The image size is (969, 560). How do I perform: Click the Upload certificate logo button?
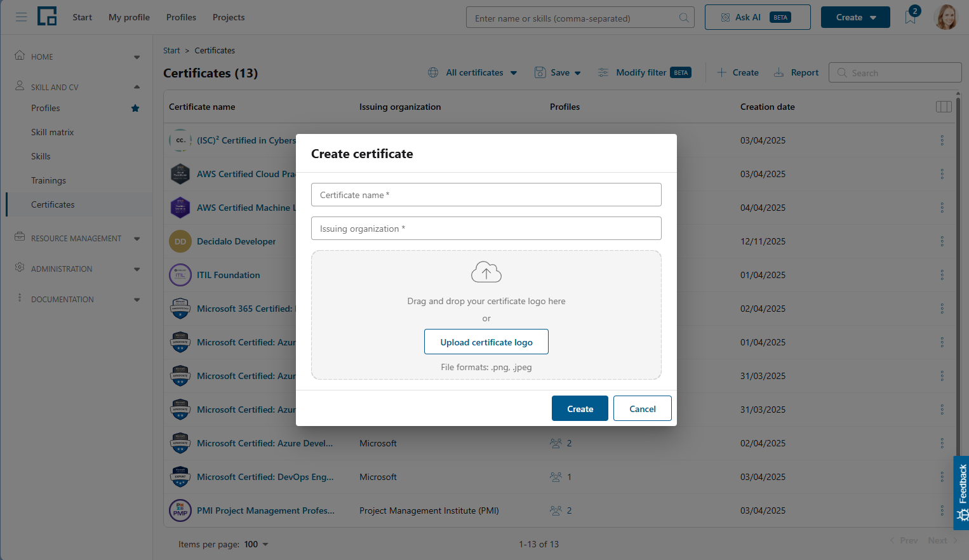pos(486,342)
